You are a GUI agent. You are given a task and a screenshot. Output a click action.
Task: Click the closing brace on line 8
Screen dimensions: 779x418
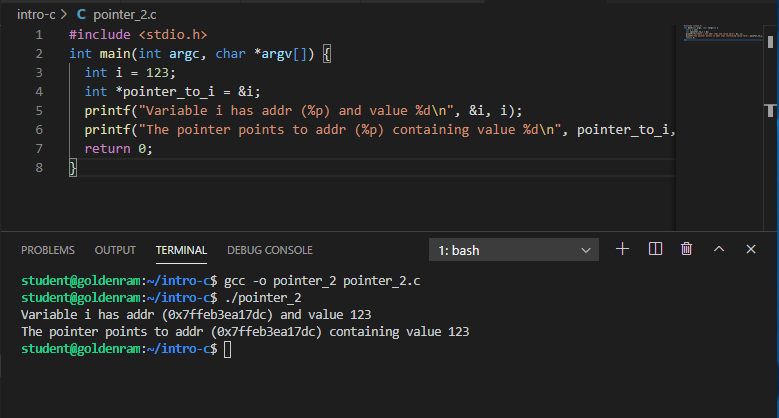(73, 168)
